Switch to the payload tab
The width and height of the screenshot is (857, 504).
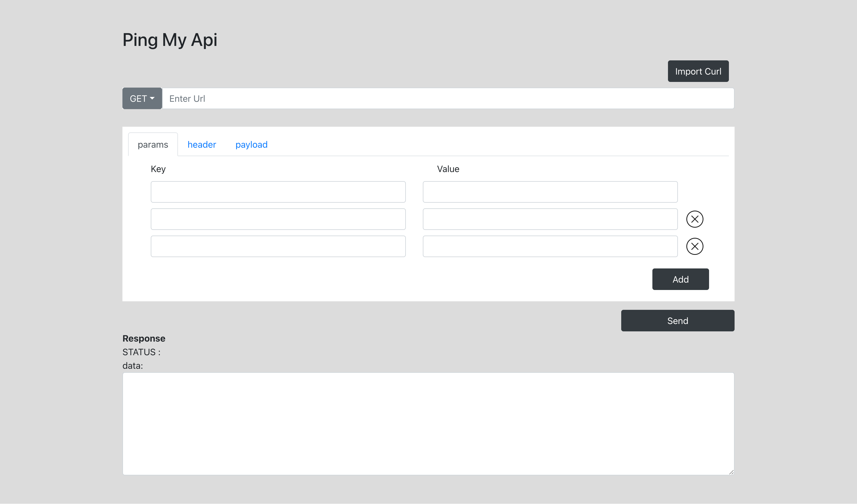click(251, 145)
